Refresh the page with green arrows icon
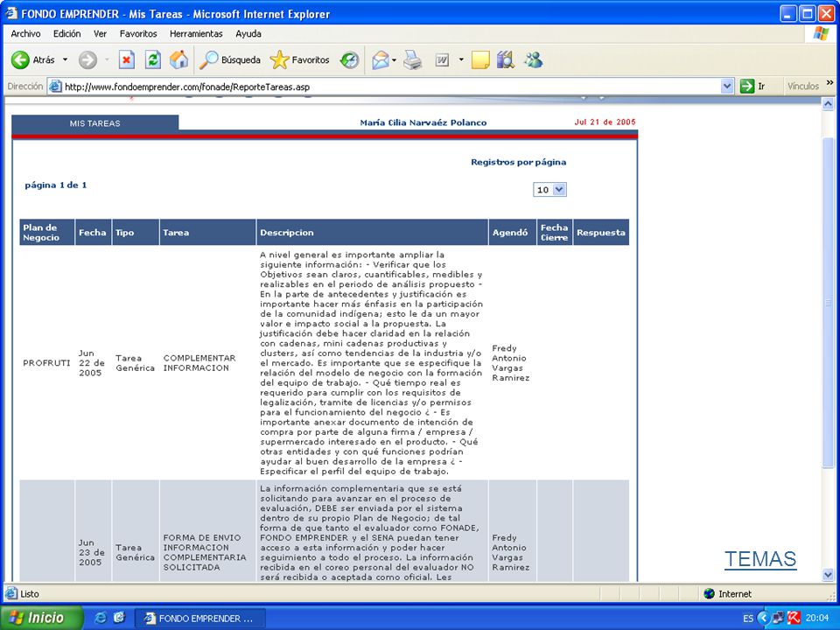Viewport: 840px width, 630px height. point(153,60)
